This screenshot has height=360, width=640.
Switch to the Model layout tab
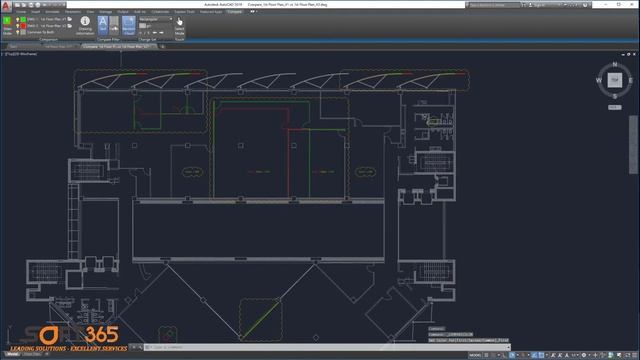[12, 354]
